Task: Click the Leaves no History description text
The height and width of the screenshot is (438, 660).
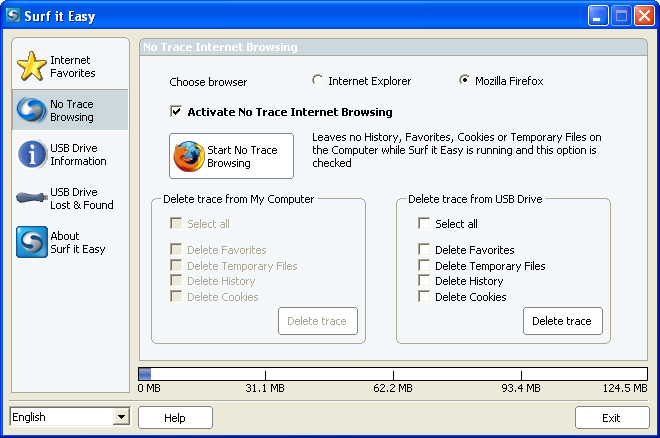Action: pyautogui.click(x=457, y=150)
